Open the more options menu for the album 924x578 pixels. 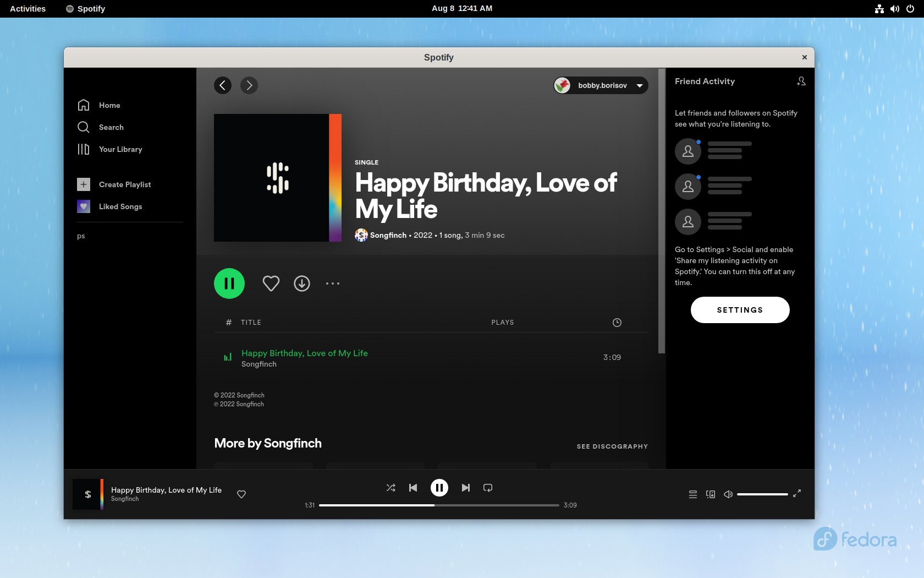coord(332,283)
